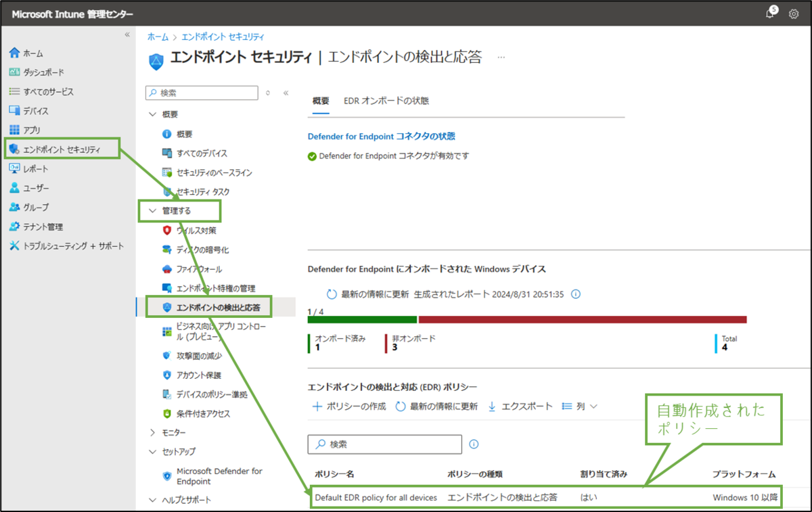Click the エンドポイント セキュリティ shield icon in sidebar

coord(14,149)
